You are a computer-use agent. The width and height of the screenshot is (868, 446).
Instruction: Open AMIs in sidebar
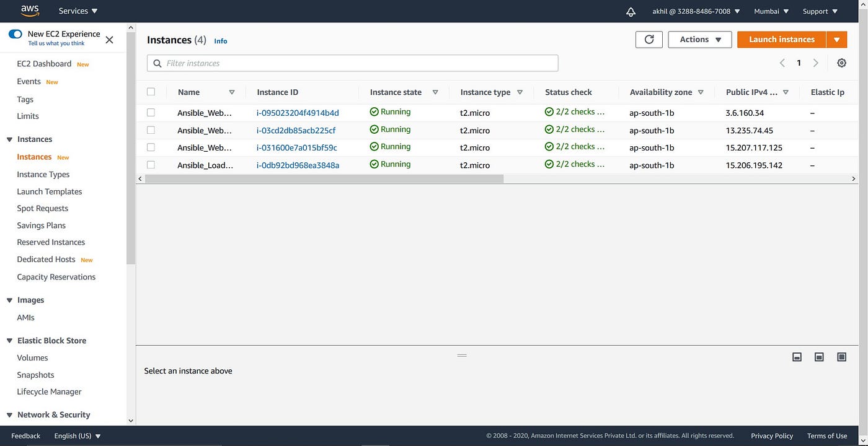pos(26,317)
